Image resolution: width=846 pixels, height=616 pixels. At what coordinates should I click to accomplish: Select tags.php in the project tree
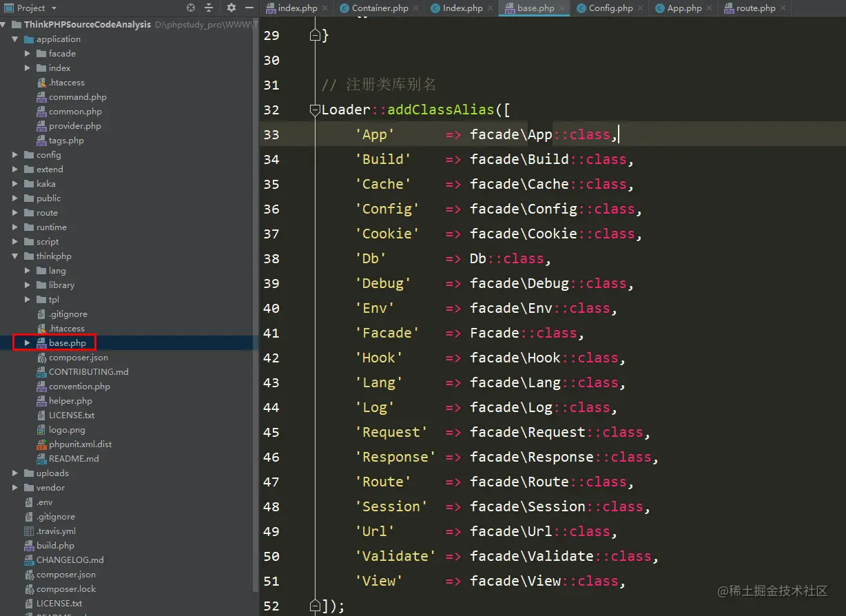tap(66, 141)
